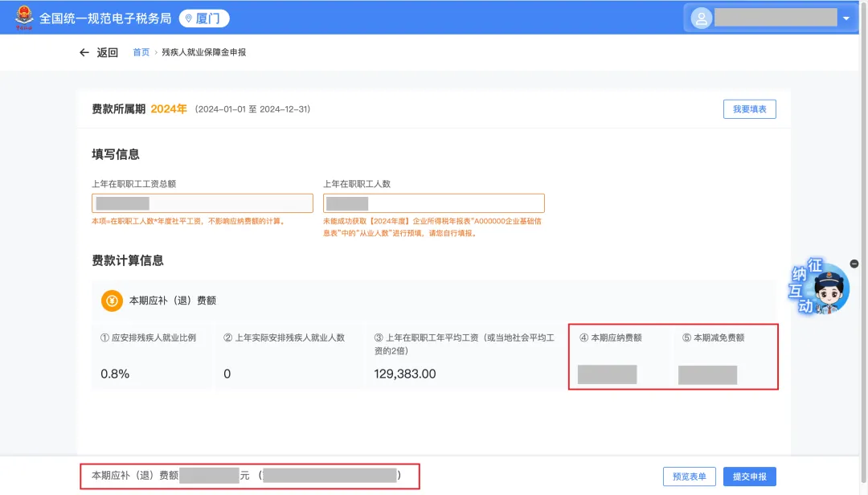Submit using the 提交申报 button

(749, 477)
